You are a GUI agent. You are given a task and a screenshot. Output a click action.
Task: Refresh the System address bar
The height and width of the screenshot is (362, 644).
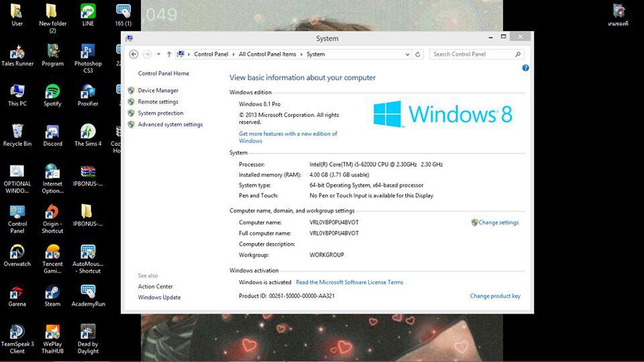click(x=418, y=54)
